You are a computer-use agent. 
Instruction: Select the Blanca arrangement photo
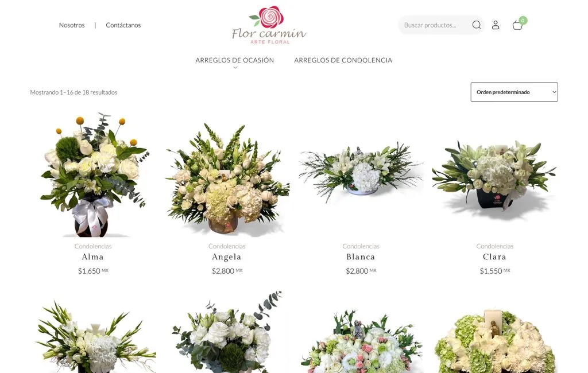361,174
